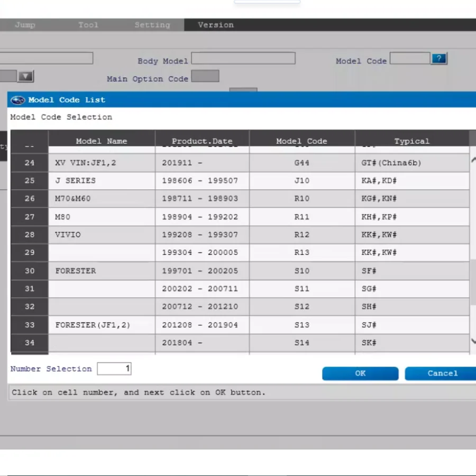Click date cell 201804 -
The width and height of the screenshot is (476, 476).
point(202,343)
